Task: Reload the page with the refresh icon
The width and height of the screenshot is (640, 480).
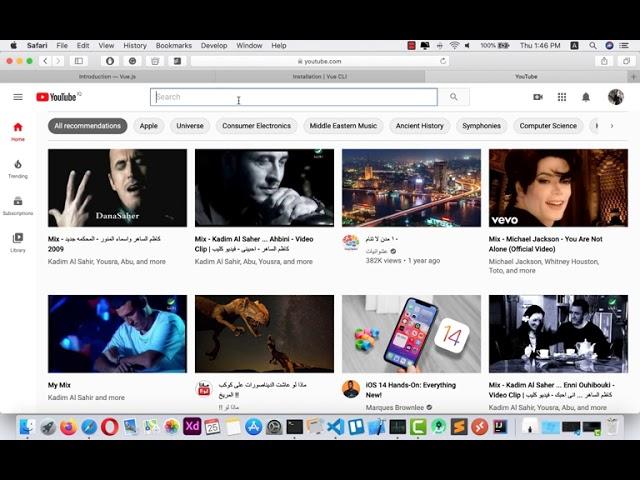Action: [443, 61]
